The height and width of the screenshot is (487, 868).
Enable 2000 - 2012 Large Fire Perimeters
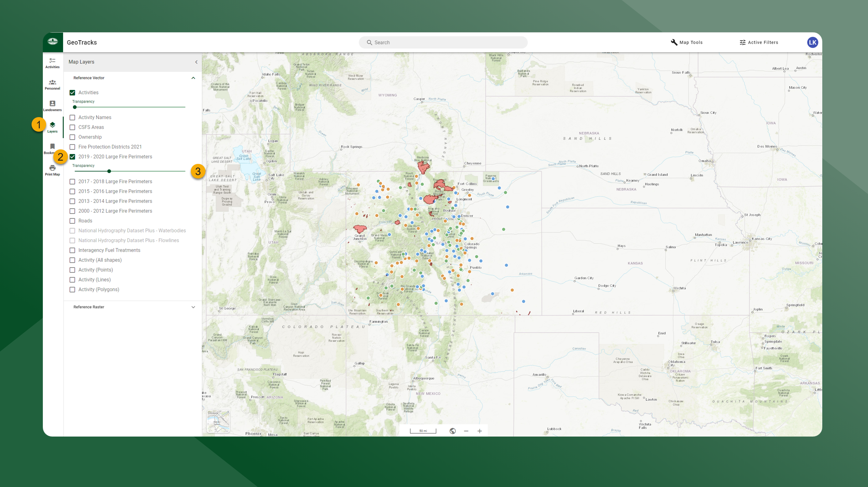point(73,211)
